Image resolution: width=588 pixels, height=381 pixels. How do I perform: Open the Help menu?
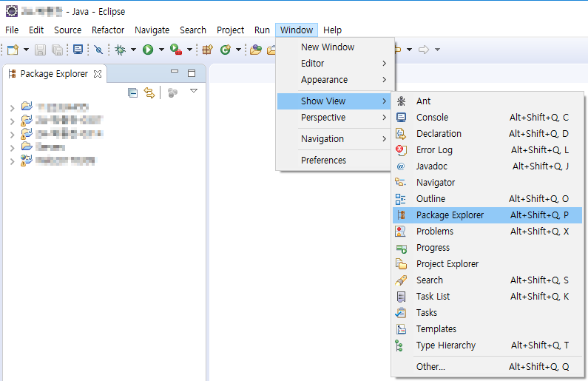(332, 30)
